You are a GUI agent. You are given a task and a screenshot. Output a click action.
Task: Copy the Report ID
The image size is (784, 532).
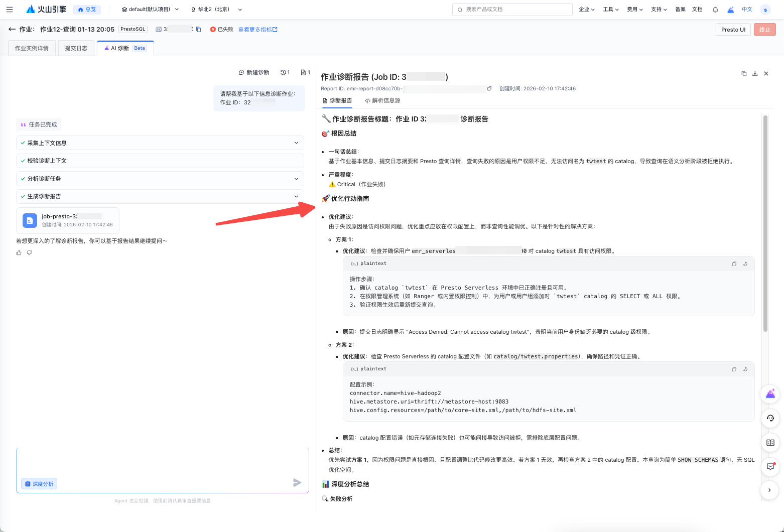point(489,89)
